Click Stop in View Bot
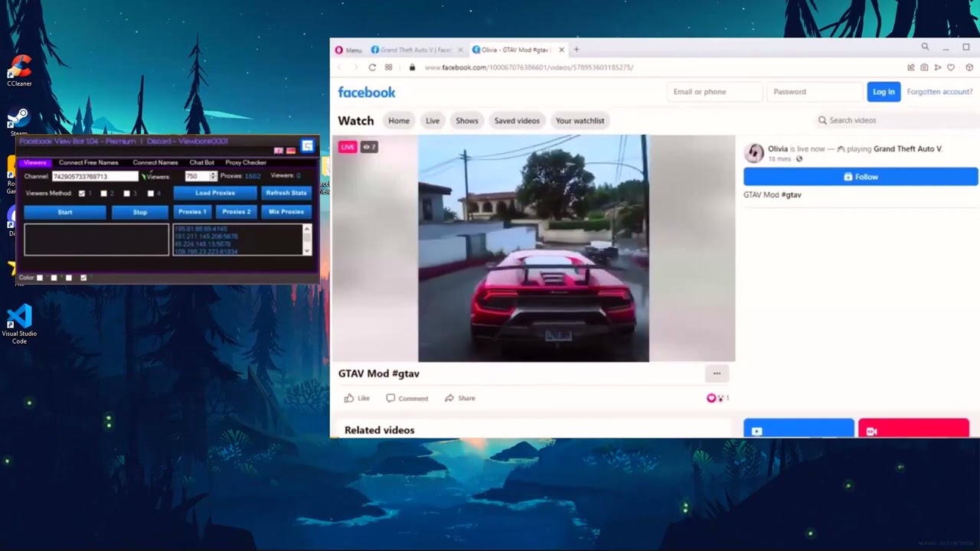This screenshot has width=980, height=551. coord(140,212)
